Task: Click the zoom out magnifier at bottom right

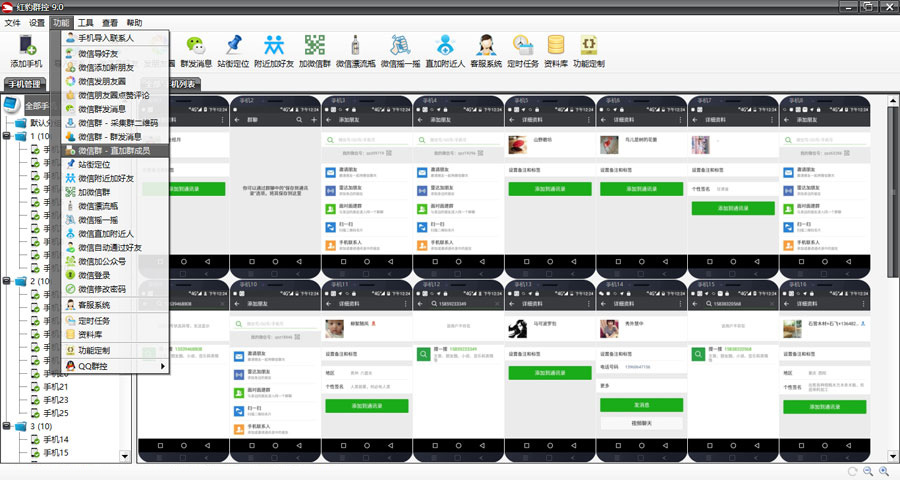Action: click(x=868, y=471)
